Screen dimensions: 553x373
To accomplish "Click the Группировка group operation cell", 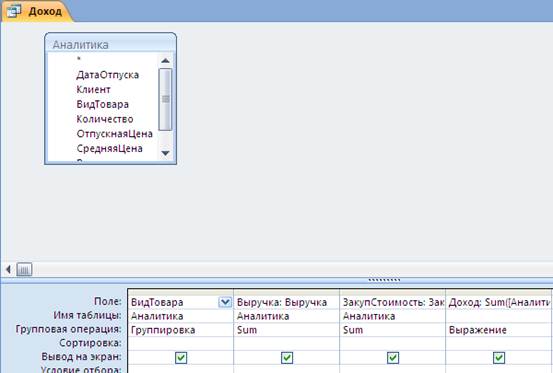I will coord(180,330).
